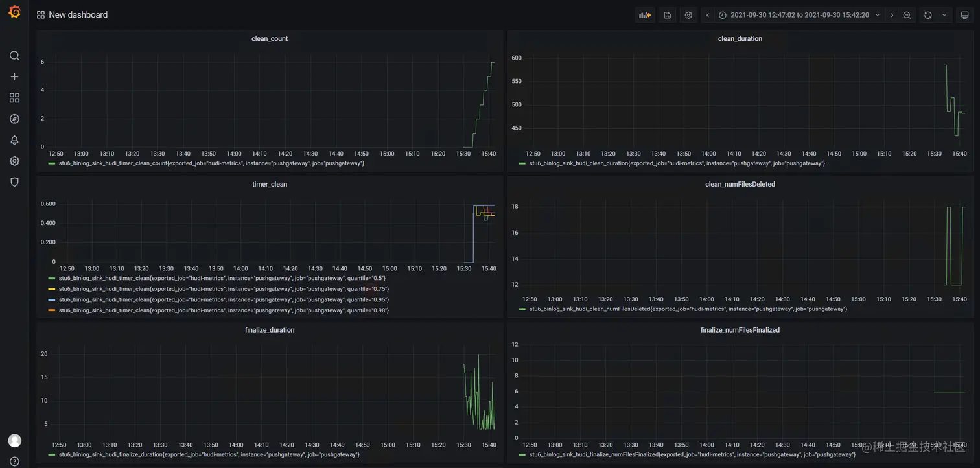Open the Server Admin shield icon
The height and width of the screenshot is (468, 980).
point(14,182)
